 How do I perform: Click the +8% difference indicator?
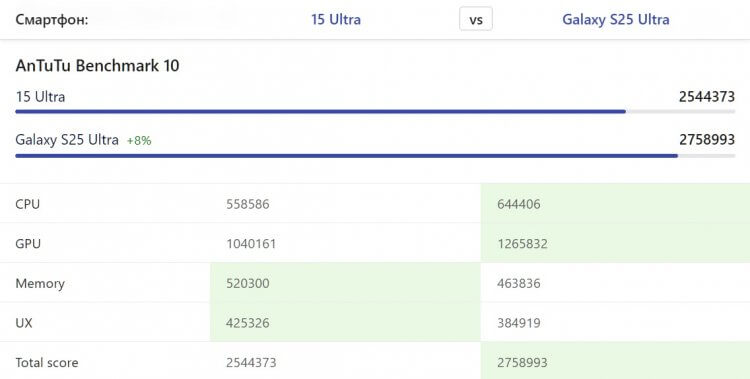139,141
